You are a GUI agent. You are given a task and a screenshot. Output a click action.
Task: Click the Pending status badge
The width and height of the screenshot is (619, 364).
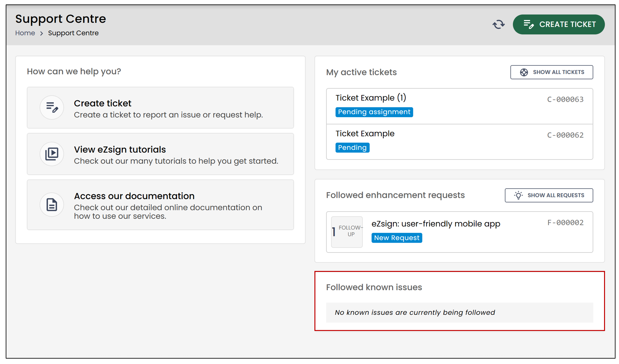pos(352,148)
